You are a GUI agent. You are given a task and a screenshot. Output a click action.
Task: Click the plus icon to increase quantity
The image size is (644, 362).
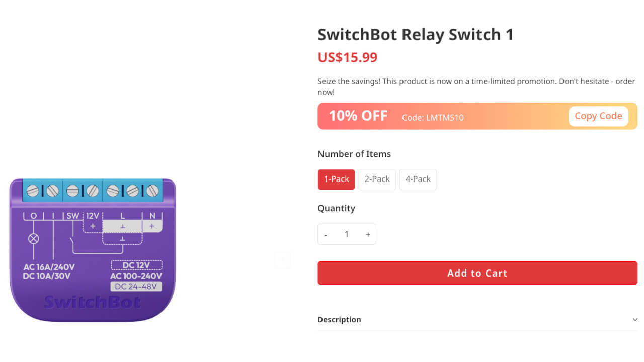click(x=368, y=234)
